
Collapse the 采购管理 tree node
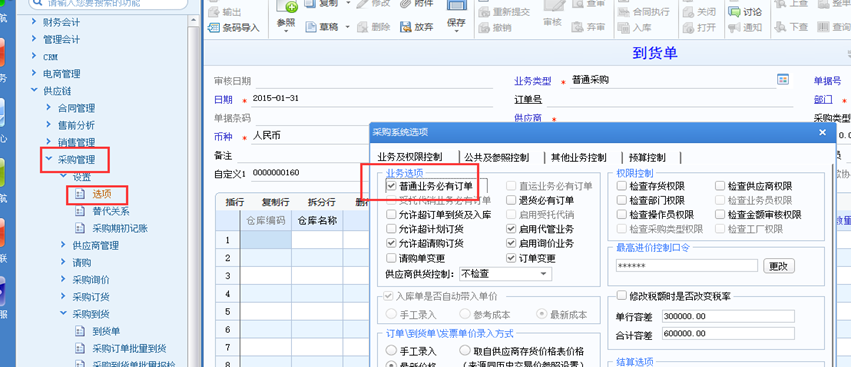tap(49, 160)
